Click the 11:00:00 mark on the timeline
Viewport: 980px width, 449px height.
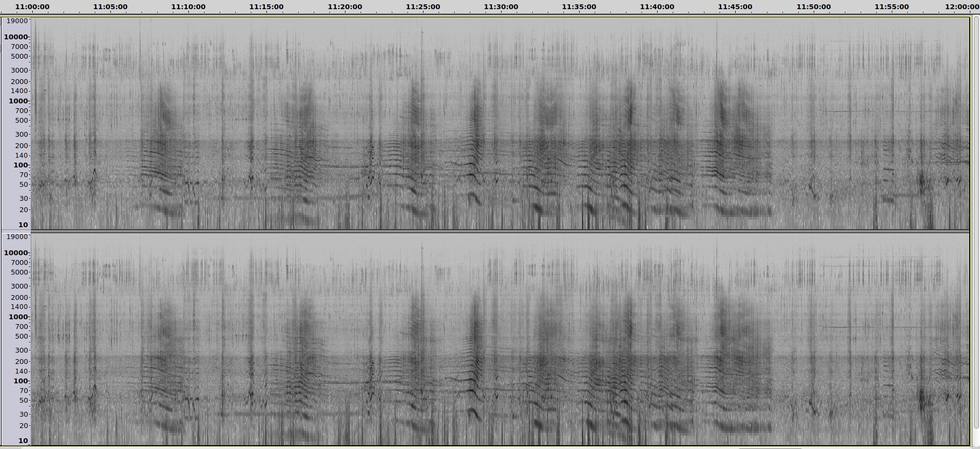pos(32,7)
